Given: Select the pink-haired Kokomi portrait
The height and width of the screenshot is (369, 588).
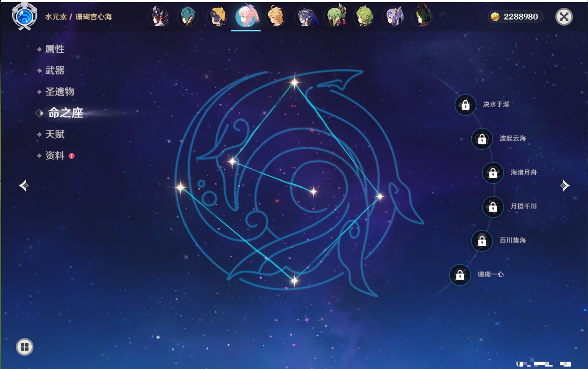Looking at the screenshot, I should click(x=246, y=16).
